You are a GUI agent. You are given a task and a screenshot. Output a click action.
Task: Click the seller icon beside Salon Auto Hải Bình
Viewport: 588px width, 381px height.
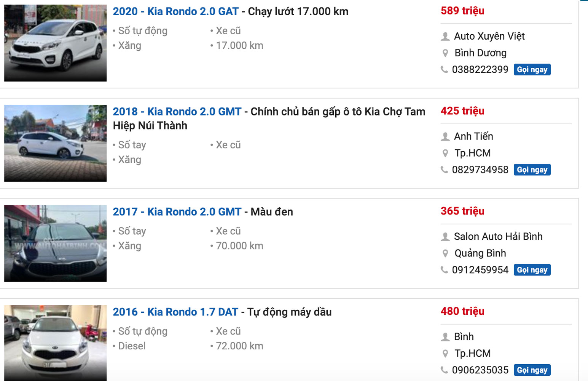445,237
